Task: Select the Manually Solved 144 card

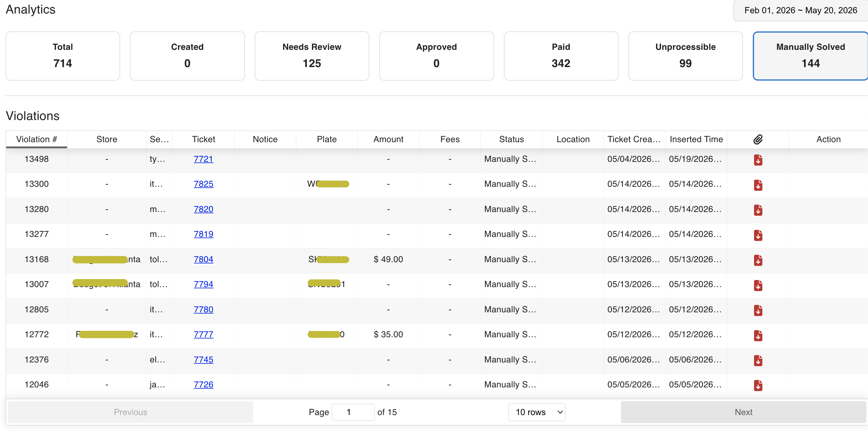Action: point(810,56)
